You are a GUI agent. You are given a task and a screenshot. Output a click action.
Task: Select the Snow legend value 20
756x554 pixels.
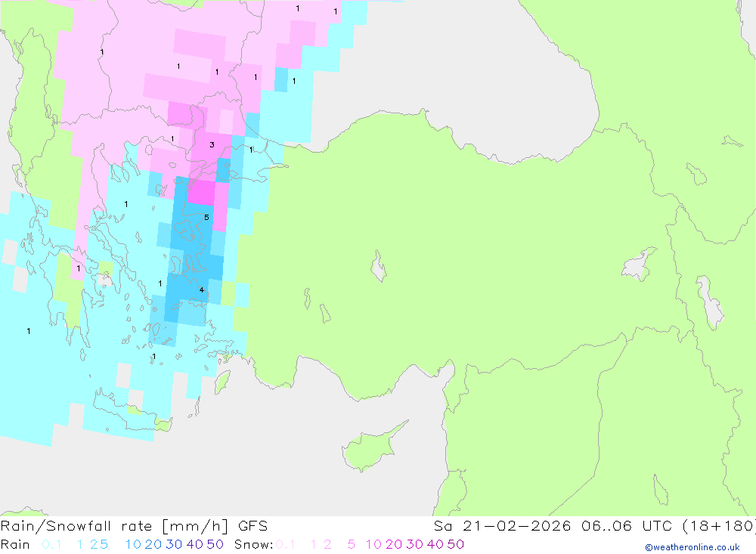[394, 544]
